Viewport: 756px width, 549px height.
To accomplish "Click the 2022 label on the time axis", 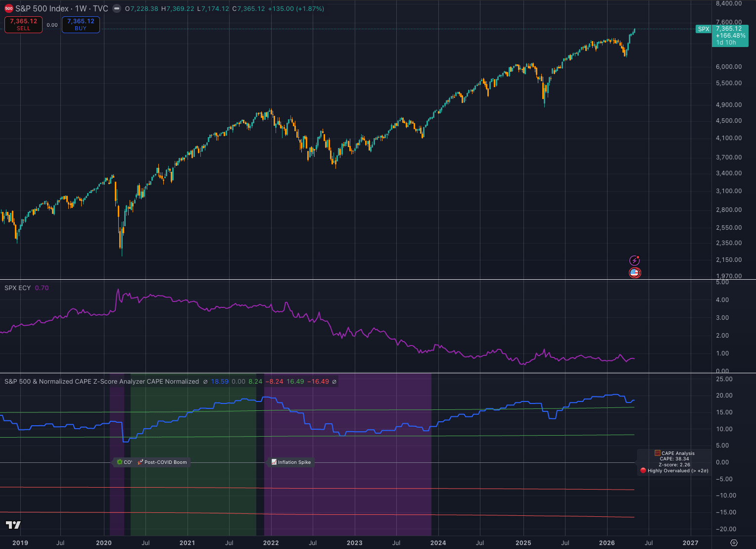I will [x=271, y=543].
